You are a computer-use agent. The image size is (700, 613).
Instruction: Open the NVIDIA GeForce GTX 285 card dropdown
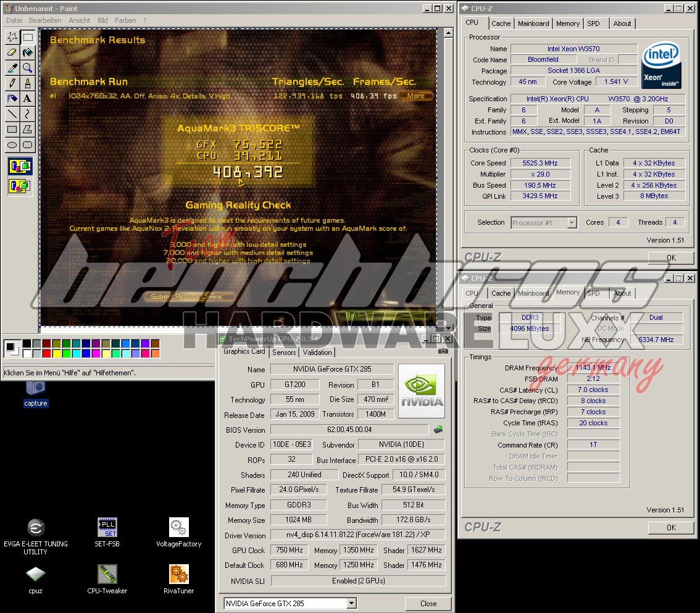(x=352, y=603)
